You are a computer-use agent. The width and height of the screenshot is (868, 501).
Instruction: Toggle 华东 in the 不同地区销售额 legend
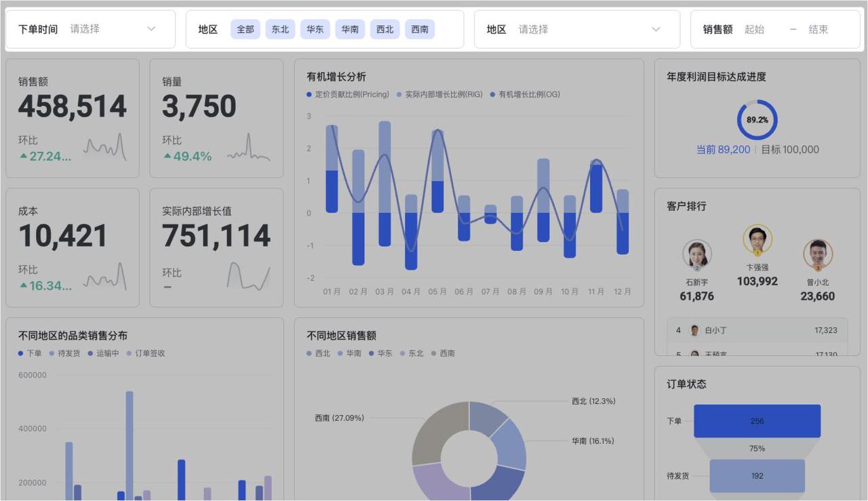pyautogui.click(x=380, y=353)
